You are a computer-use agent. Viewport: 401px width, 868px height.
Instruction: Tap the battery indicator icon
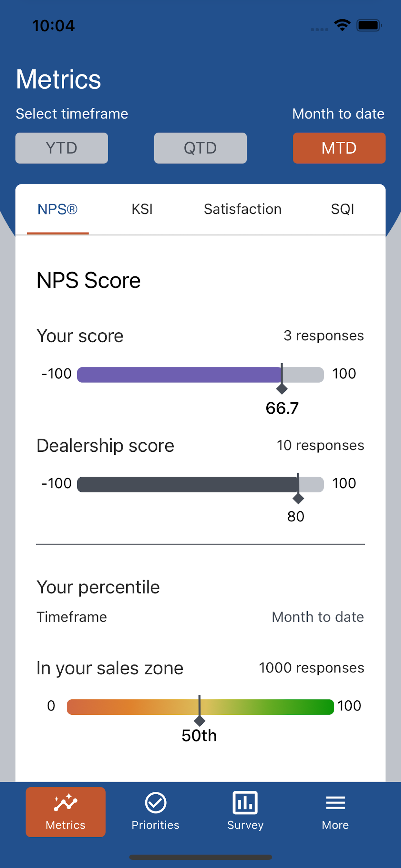click(x=369, y=25)
